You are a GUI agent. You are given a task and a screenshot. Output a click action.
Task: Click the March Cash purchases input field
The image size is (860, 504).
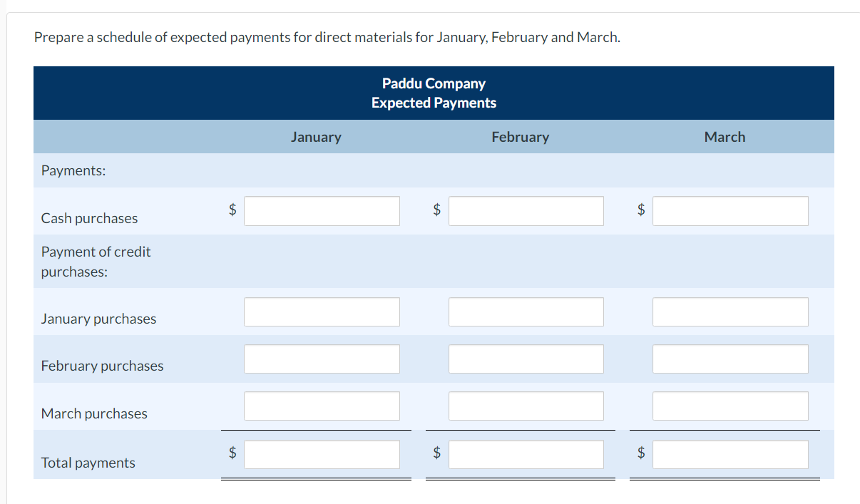(730, 210)
